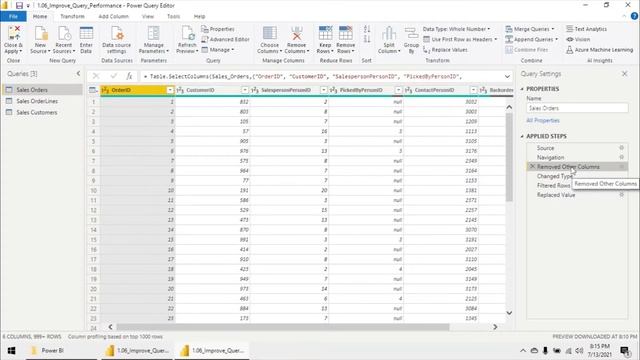Open the File tab

pos(13,16)
